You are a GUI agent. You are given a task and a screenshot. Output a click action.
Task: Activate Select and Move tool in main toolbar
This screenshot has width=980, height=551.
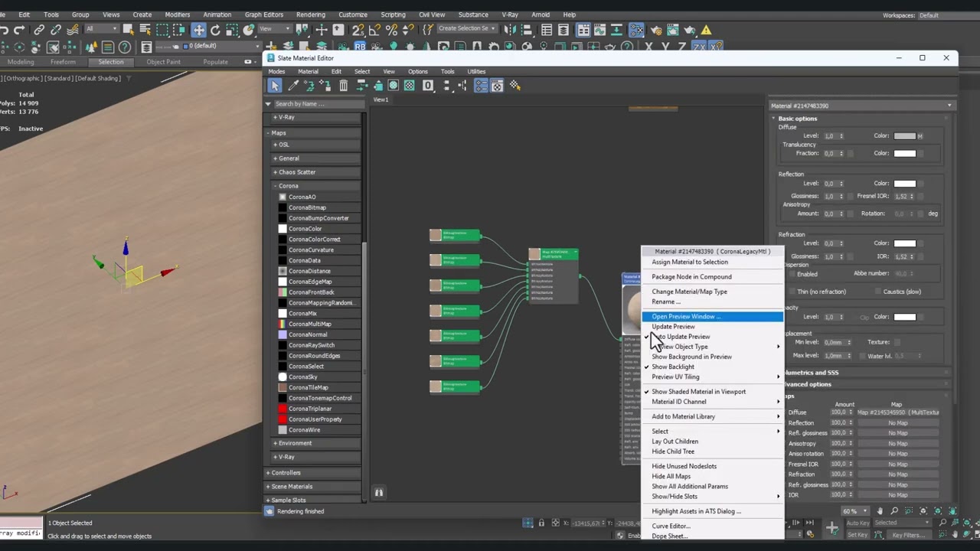pyautogui.click(x=199, y=30)
